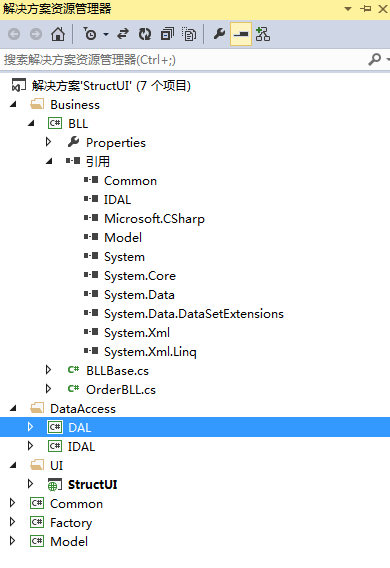Select the Model reference under 引用

pos(123,238)
